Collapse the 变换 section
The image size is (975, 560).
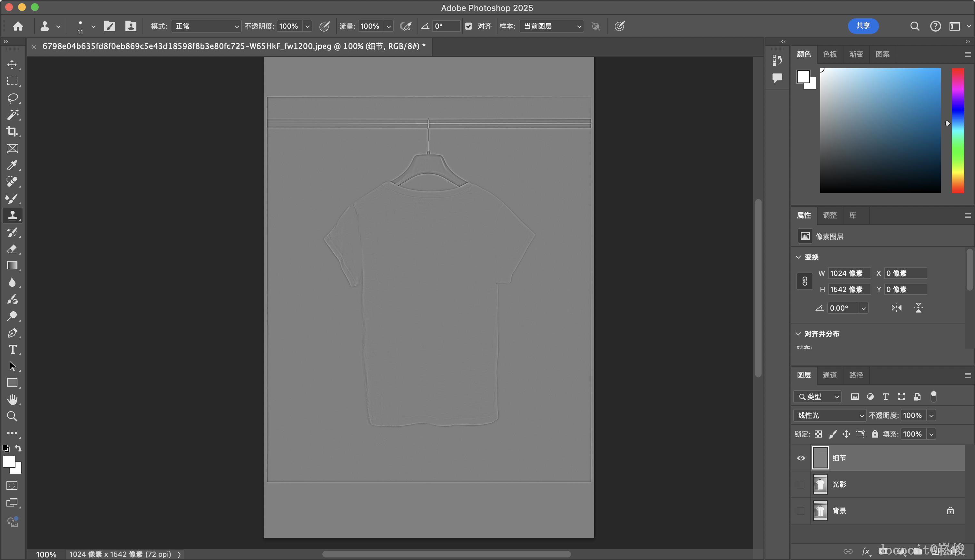tap(798, 257)
